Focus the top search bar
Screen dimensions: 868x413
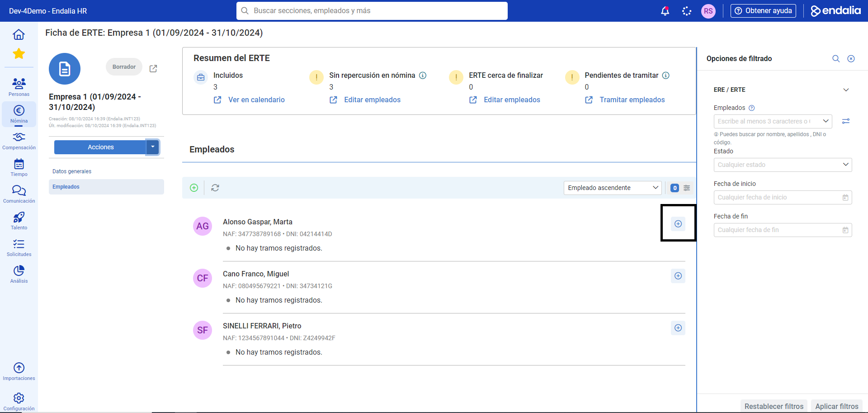click(372, 11)
